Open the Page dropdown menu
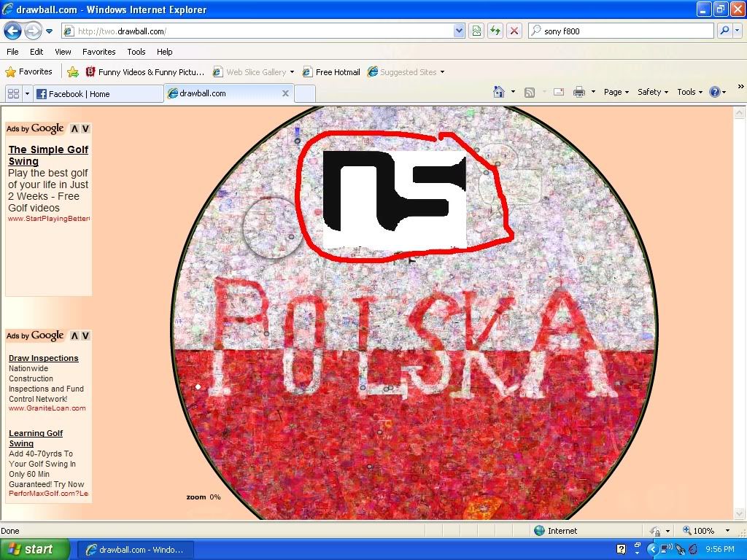Screen dimensions: 747x560 (x=616, y=92)
